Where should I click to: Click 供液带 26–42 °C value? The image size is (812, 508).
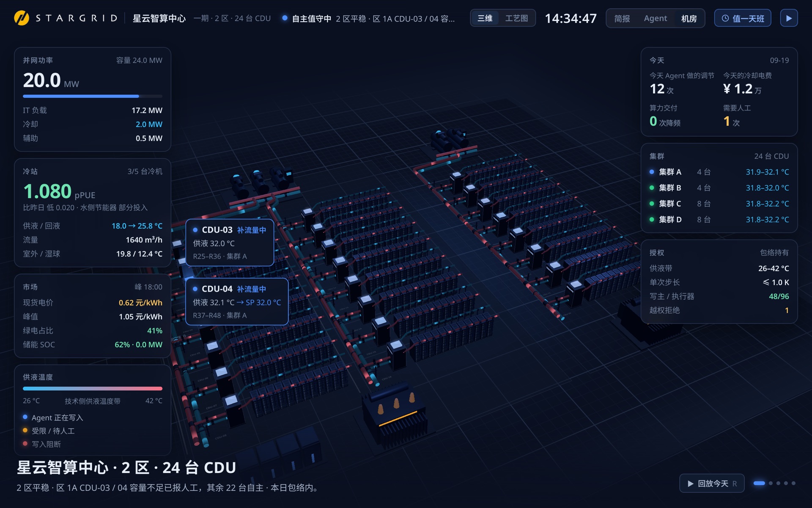tap(774, 268)
